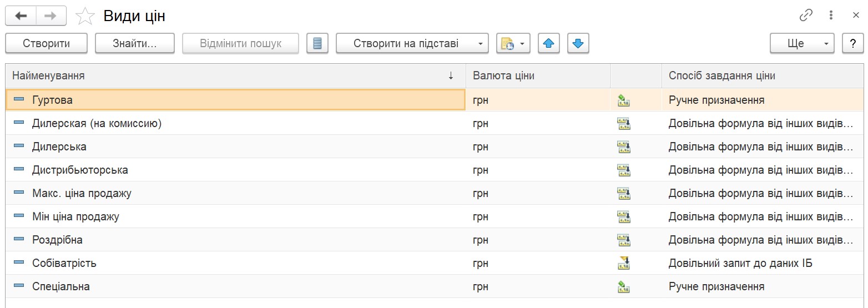Click the formula icon in Дилерська row
868x308 pixels.
[x=624, y=147]
